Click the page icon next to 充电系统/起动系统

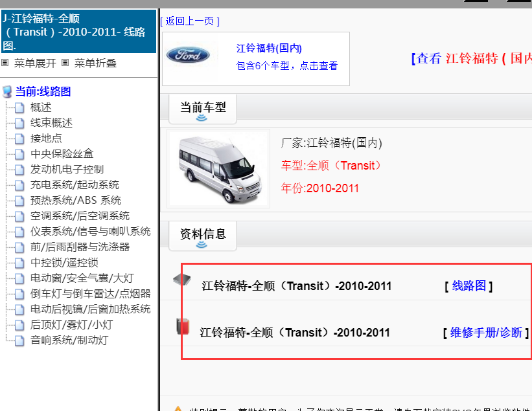click(19, 185)
